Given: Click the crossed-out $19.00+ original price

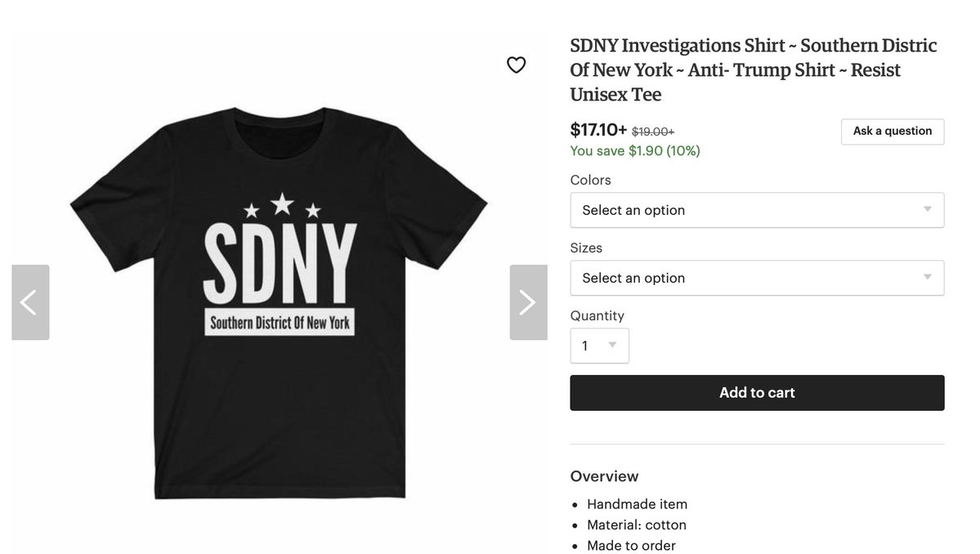Looking at the screenshot, I should point(653,132).
